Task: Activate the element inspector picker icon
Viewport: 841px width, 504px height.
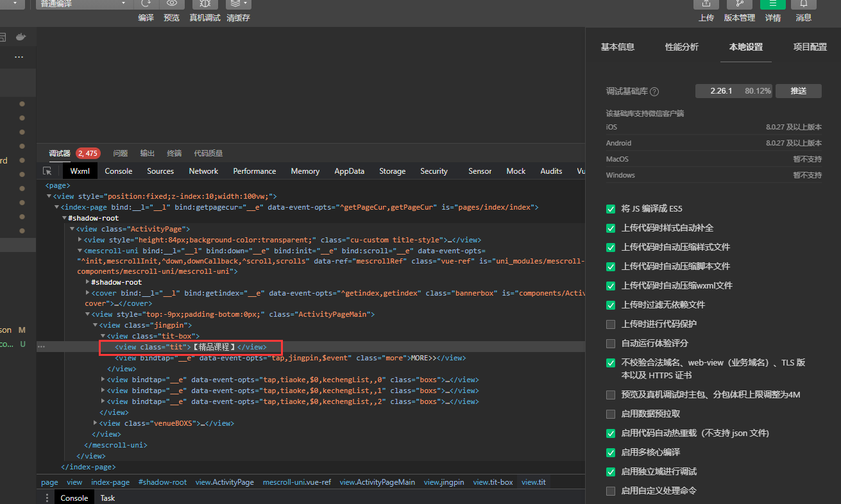Action: [x=47, y=171]
